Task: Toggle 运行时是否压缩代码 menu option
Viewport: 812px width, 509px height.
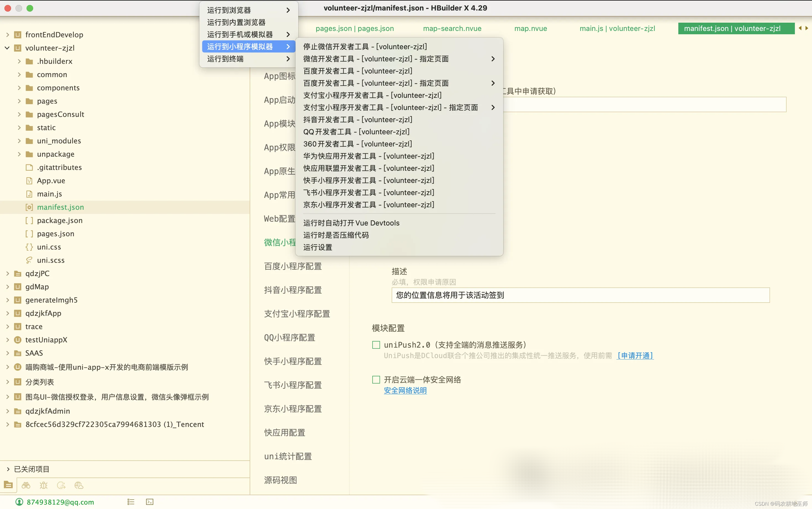Action: pos(336,235)
